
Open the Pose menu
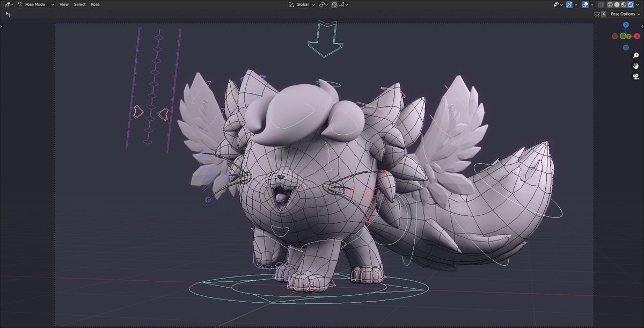click(95, 4)
